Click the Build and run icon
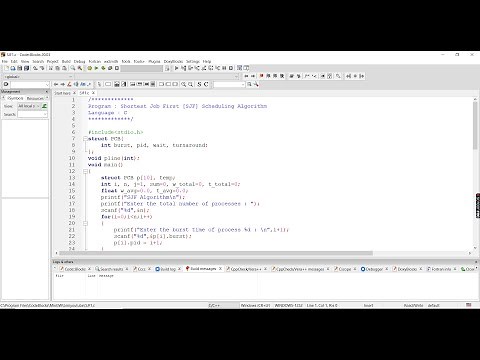Viewport: 480px width, 360px height. (x=103, y=68)
